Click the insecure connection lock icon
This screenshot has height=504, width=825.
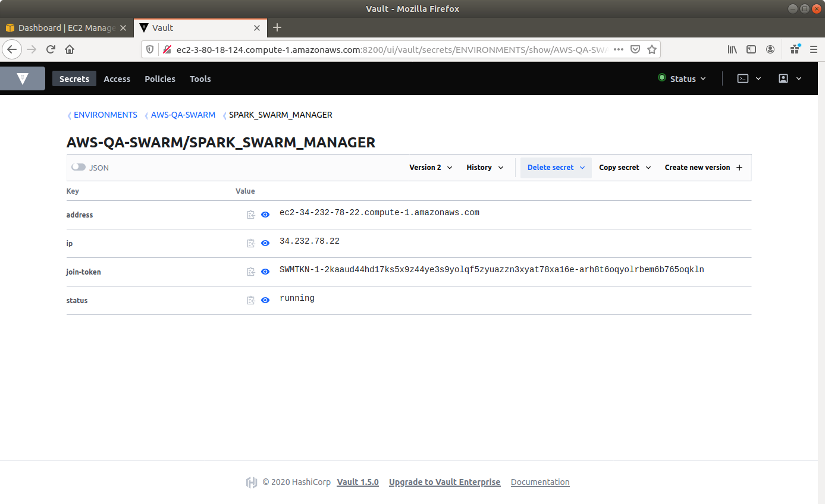(x=167, y=49)
